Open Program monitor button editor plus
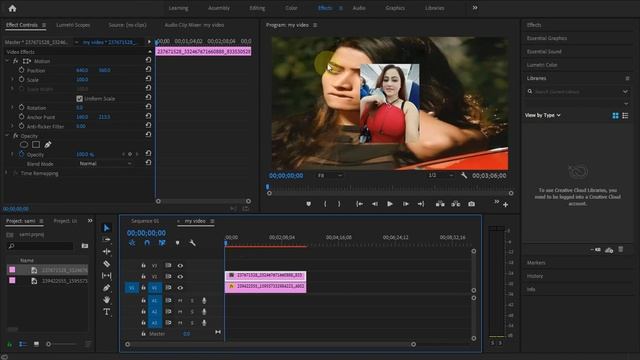640x360 pixels. pos(506,204)
